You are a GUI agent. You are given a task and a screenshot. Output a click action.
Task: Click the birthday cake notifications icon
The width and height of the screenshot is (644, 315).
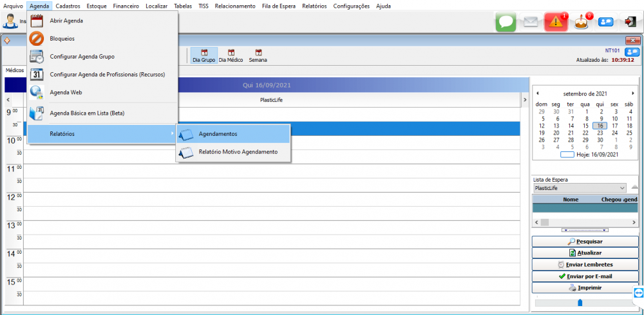click(x=582, y=21)
